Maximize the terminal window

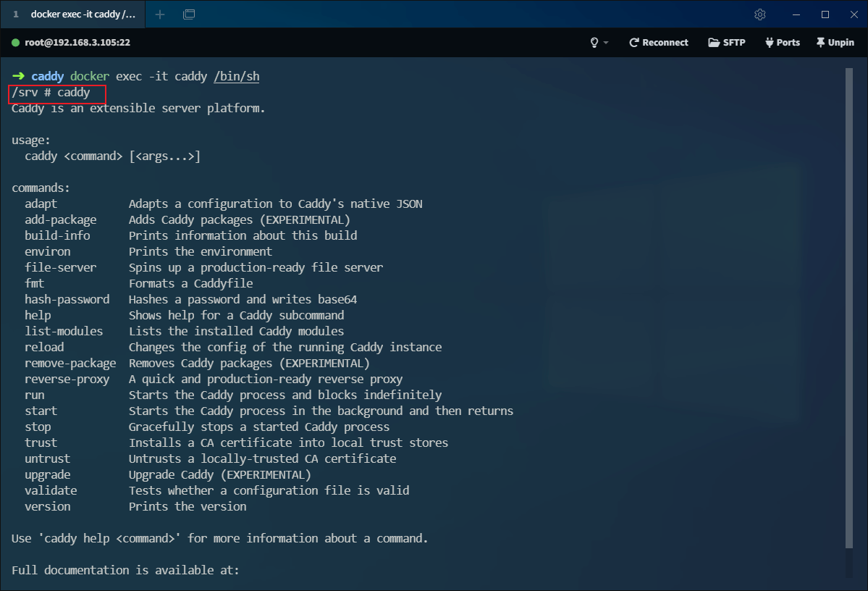[825, 14]
